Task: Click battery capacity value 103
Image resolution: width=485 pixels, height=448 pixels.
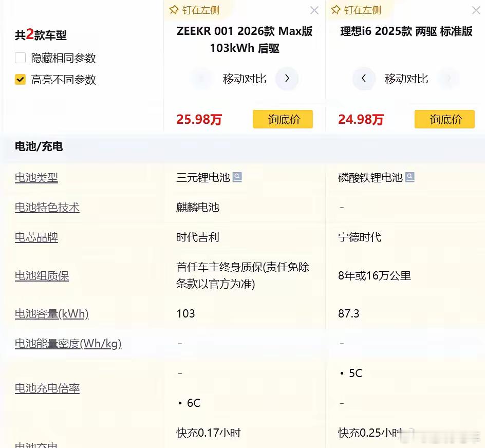Action: point(185,314)
